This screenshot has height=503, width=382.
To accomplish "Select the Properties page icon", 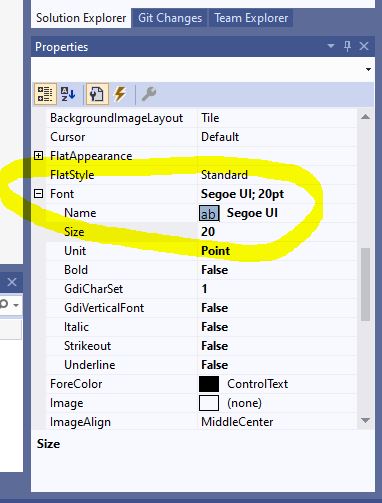I will point(97,94).
